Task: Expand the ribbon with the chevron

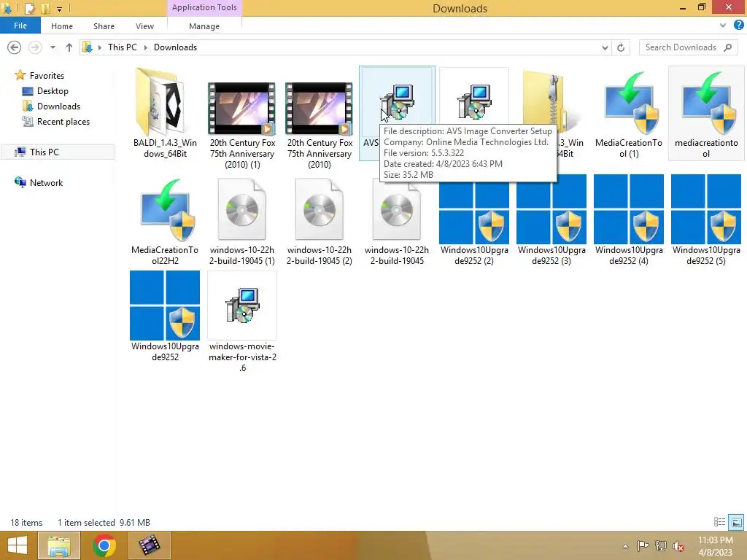Action: pyautogui.click(x=723, y=26)
